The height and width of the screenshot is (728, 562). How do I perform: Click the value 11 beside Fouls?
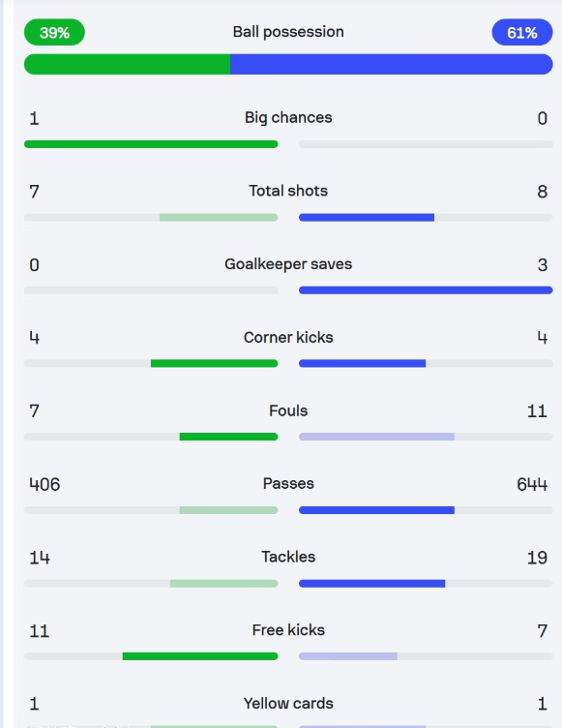[537, 410]
